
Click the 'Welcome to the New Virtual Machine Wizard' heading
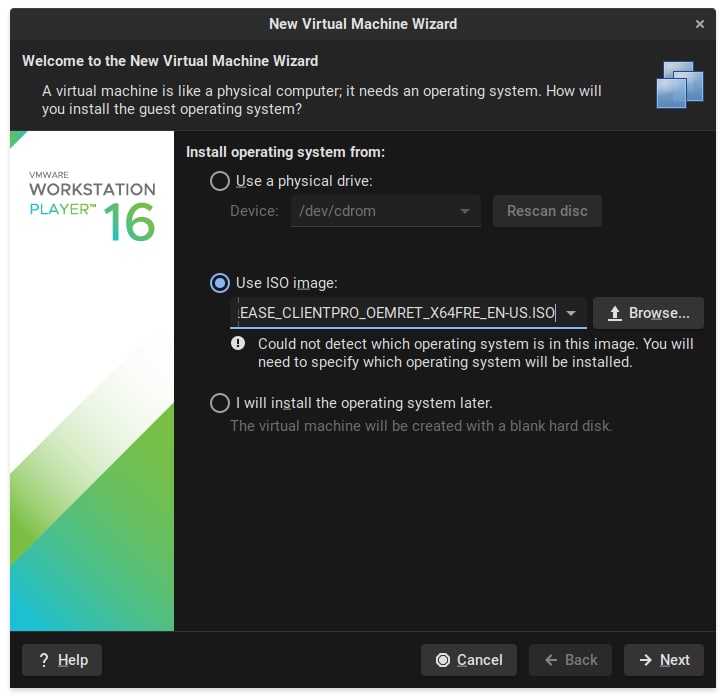[170, 61]
